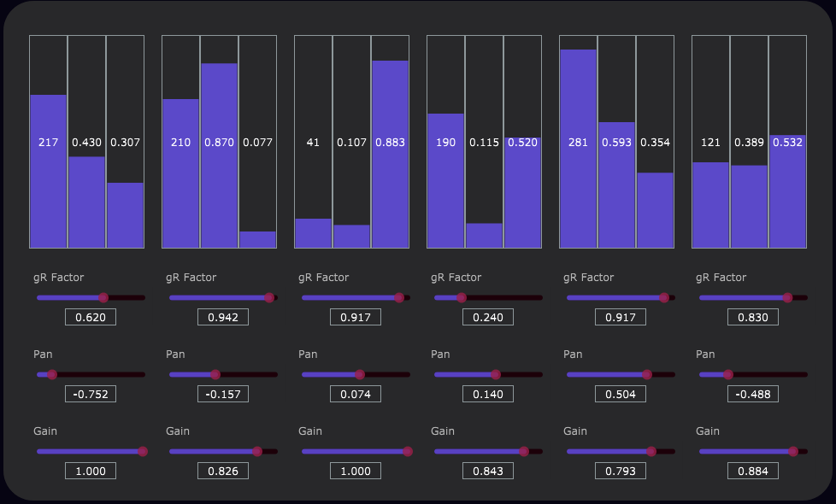This screenshot has width=836, height=504.
Task: Adjust the gR Factor slider showing 0.942
Action: point(270,297)
